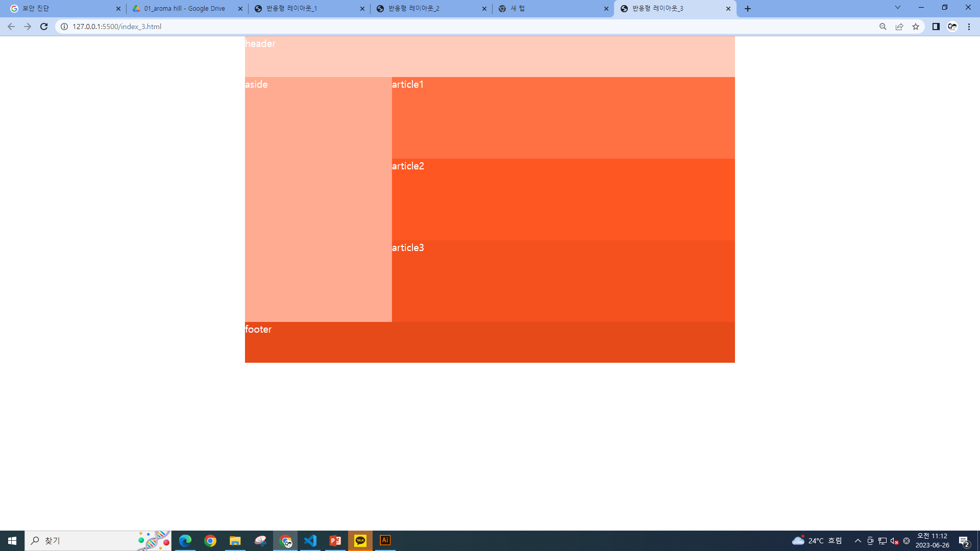Open Visual Studio Code from taskbar

[310, 540]
